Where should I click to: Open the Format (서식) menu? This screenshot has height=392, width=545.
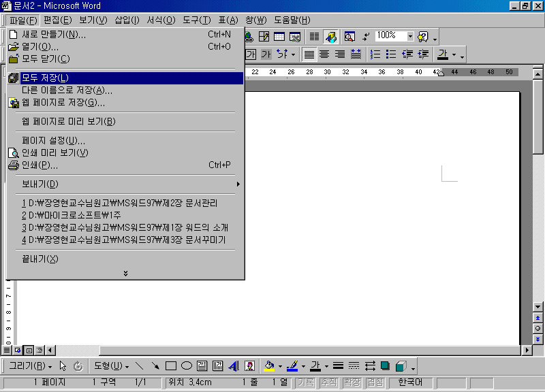pyautogui.click(x=161, y=20)
